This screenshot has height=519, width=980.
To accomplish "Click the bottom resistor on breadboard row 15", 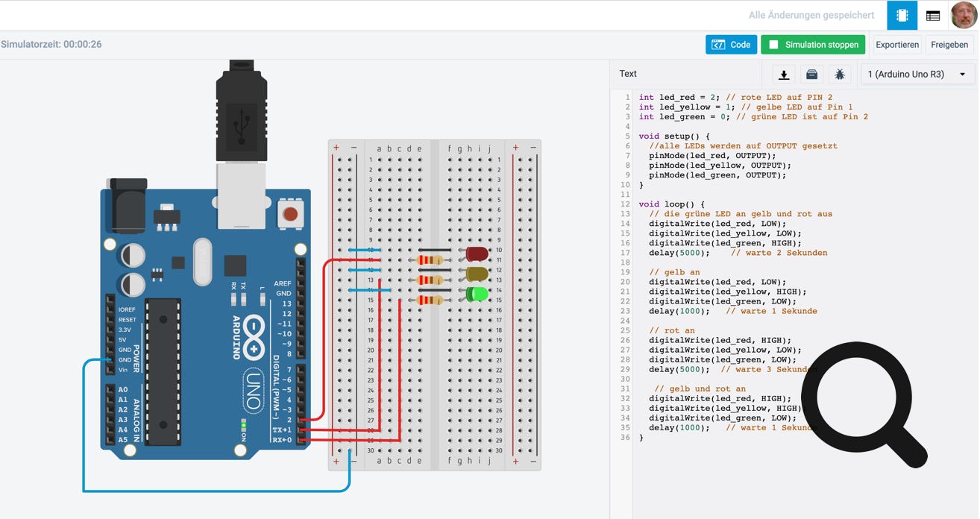I will [x=430, y=300].
